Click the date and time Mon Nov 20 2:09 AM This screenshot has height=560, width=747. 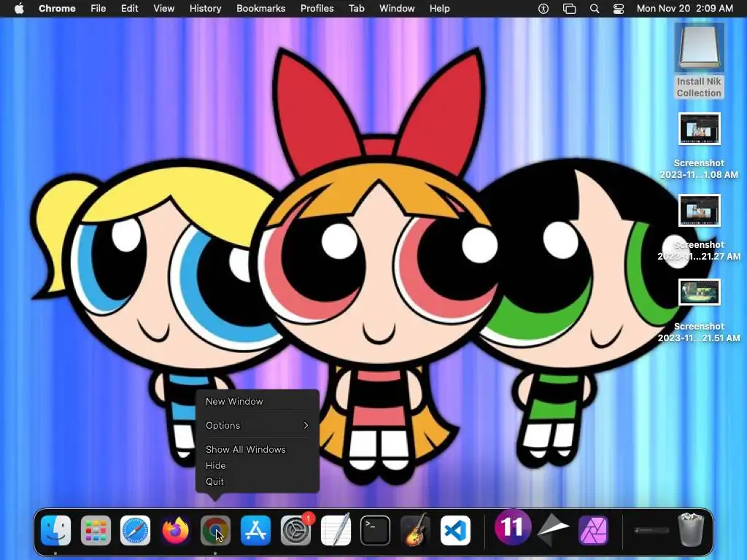click(x=684, y=9)
